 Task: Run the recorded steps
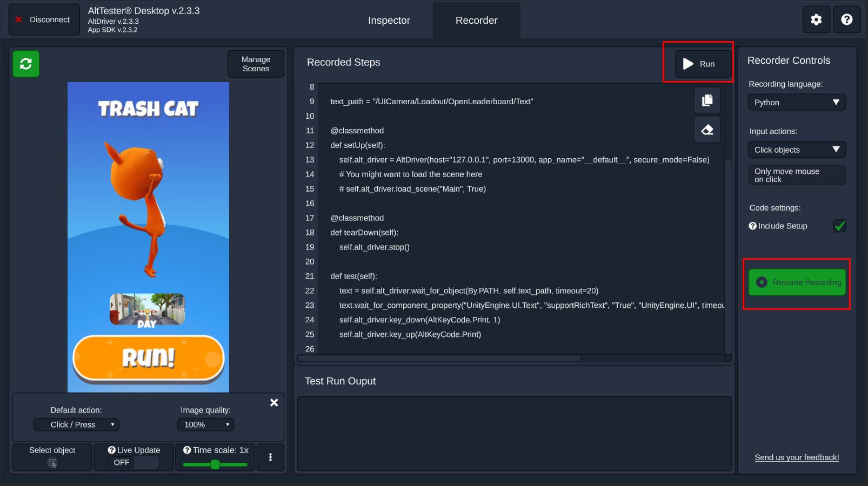coord(703,64)
